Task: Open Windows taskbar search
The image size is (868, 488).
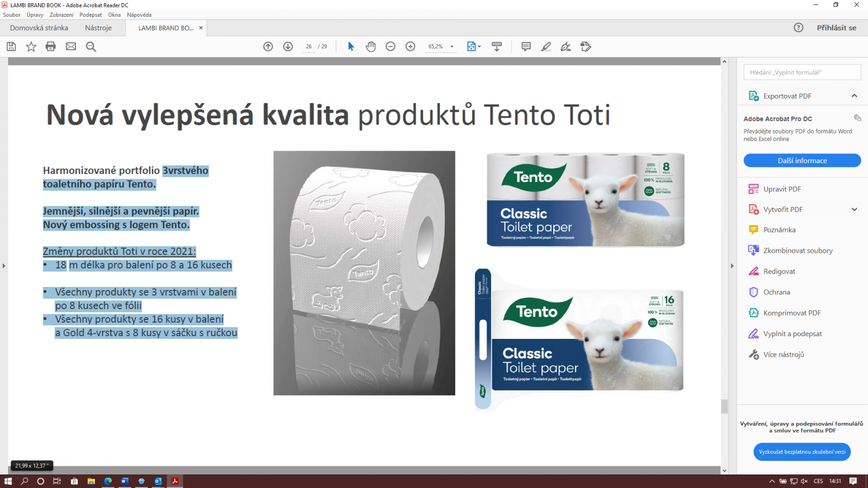Action: tap(24, 481)
